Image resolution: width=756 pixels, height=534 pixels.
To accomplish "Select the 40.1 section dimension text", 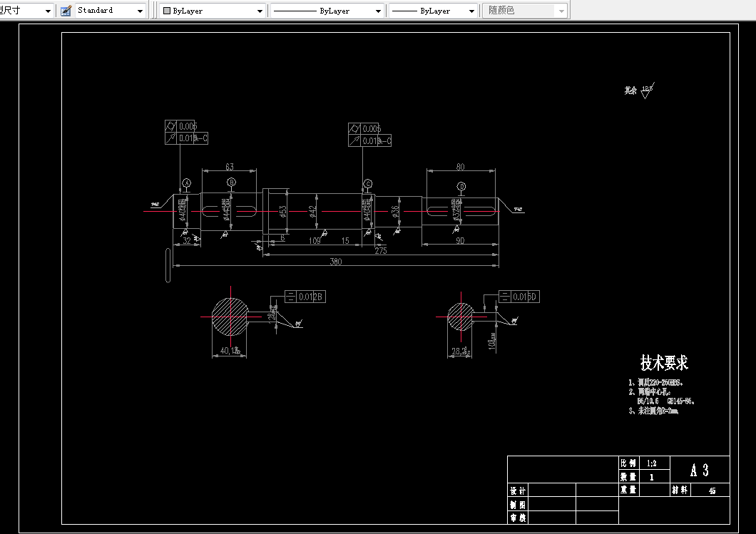I will tap(230, 351).
